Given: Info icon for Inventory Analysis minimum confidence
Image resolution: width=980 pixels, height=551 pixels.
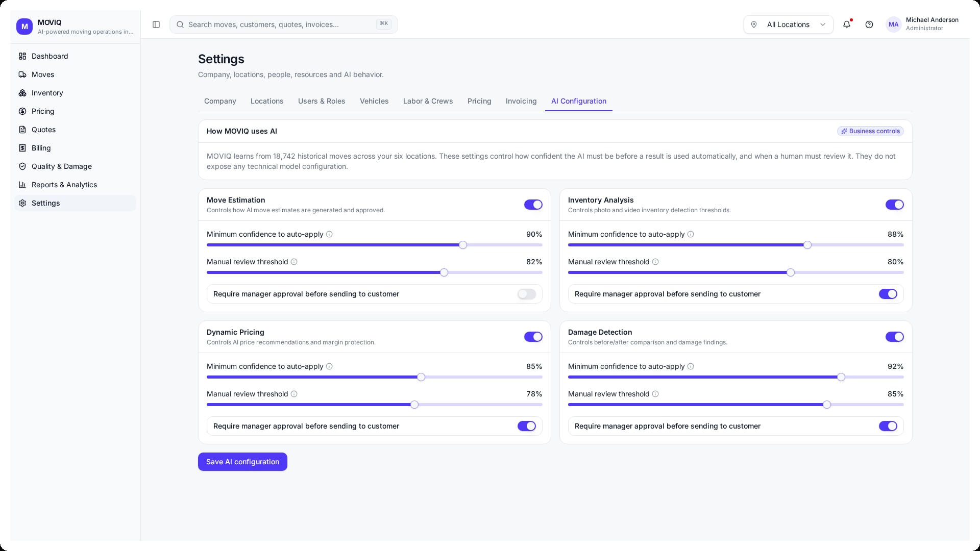Looking at the screenshot, I should pyautogui.click(x=691, y=234).
